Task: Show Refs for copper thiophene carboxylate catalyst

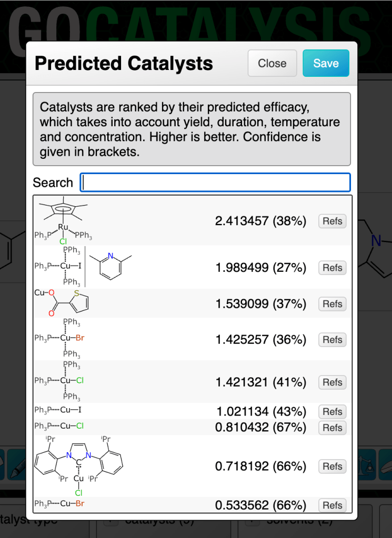Action: point(333,304)
